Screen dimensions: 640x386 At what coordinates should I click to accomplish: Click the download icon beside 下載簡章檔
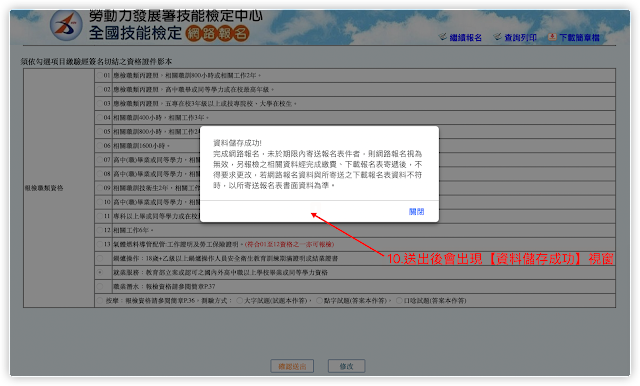click(x=552, y=37)
